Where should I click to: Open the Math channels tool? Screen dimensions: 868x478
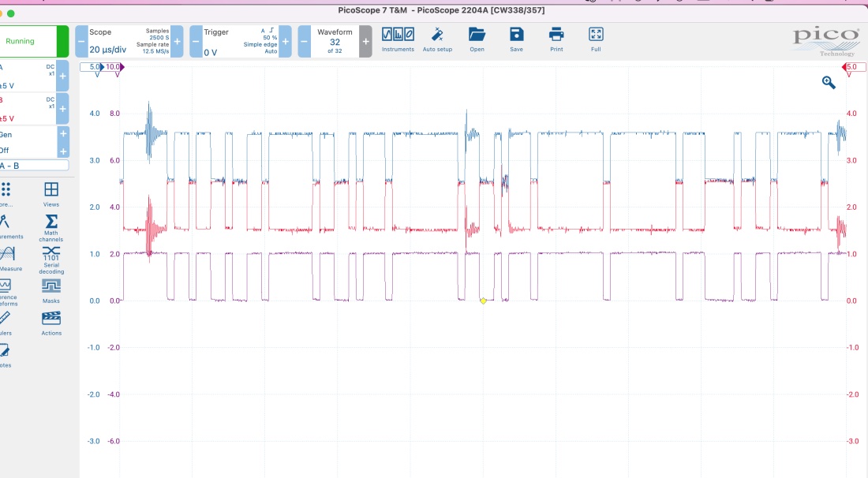point(51,226)
